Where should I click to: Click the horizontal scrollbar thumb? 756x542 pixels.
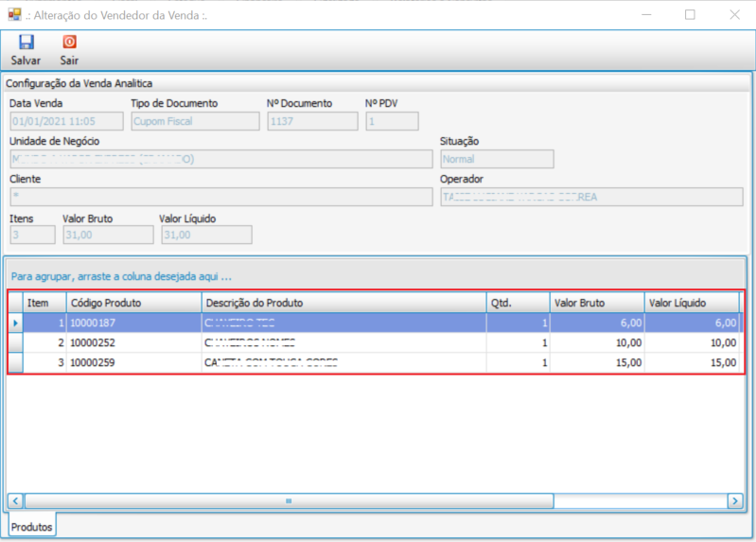click(289, 501)
